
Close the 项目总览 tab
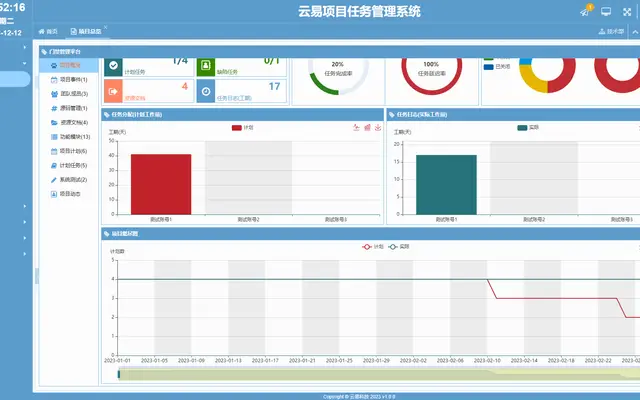point(105,27)
